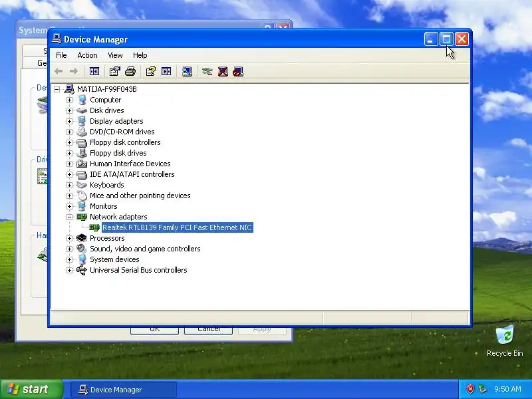Click the Update Driver toolbar icon
This screenshot has height=399, width=532.
(x=207, y=72)
